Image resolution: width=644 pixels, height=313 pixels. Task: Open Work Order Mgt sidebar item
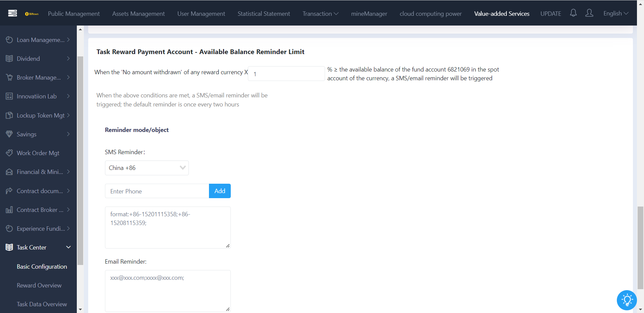point(38,153)
